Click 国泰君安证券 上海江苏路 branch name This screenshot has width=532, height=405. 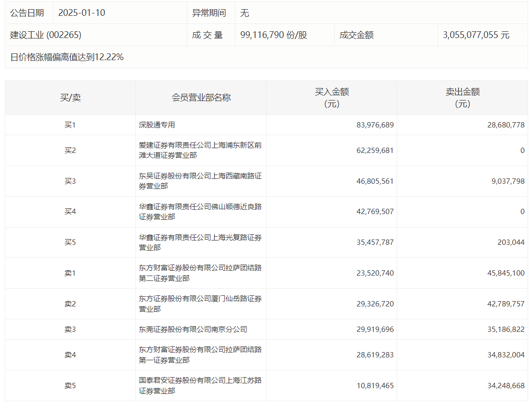click(x=200, y=385)
